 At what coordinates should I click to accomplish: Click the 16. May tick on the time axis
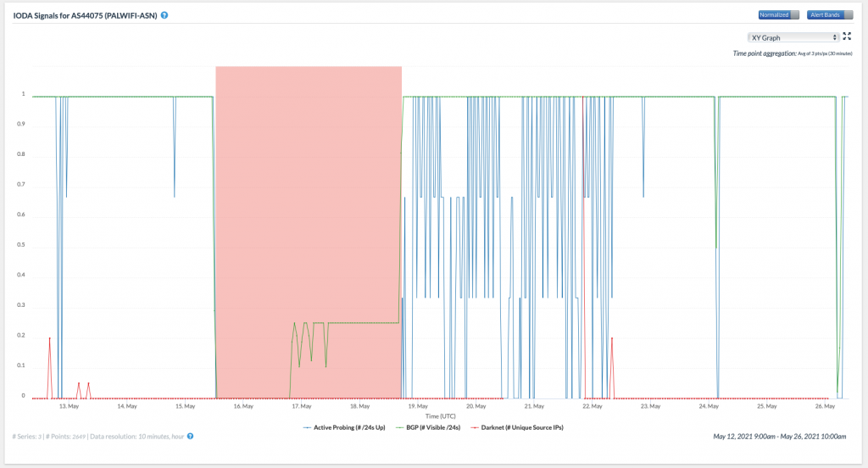[x=242, y=406]
